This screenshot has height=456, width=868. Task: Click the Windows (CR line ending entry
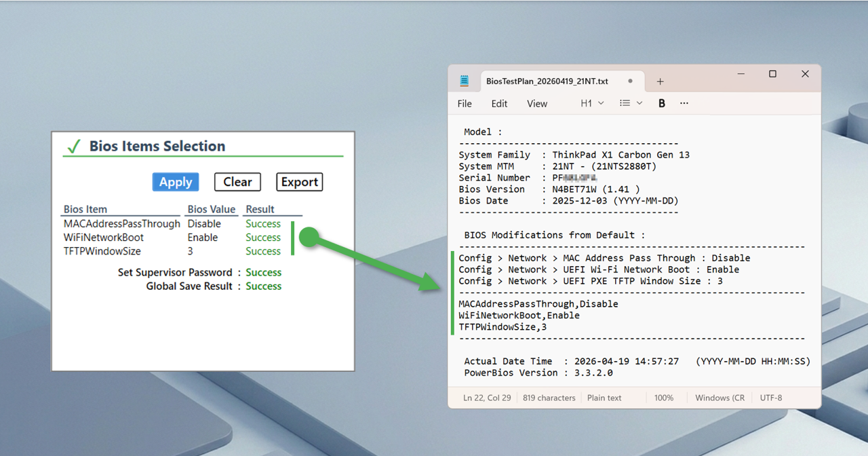click(x=719, y=398)
